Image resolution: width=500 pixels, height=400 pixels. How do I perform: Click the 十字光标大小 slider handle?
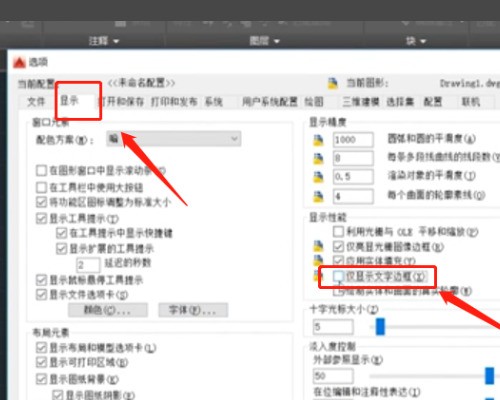(380, 327)
